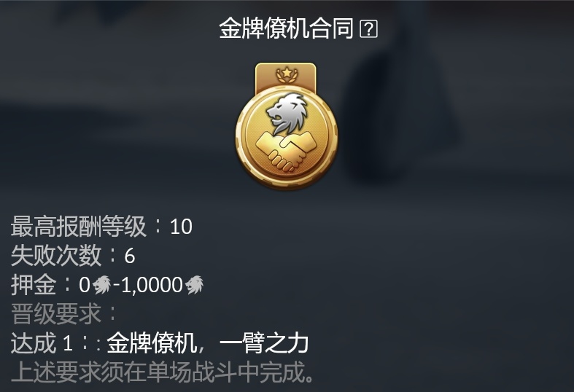The height and width of the screenshot is (392, 574).
Task: Click the failure count value 6
Action: (x=130, y=256)
